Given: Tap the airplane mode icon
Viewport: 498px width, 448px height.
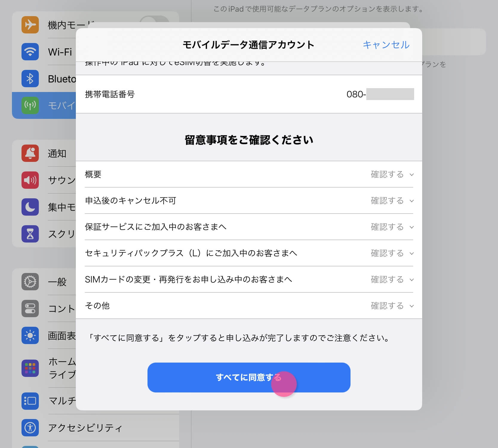Looking at the screenshot, I should coord(30,25).
